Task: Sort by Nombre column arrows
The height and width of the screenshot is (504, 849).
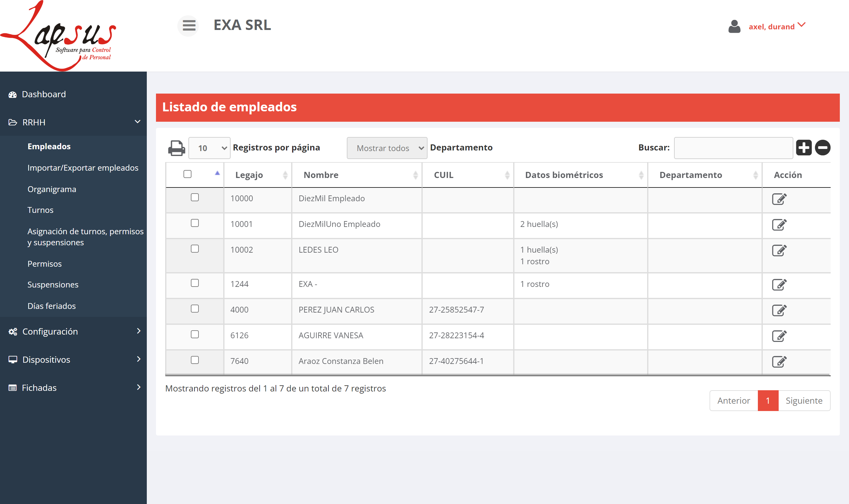Action: [x=415, y=175]
